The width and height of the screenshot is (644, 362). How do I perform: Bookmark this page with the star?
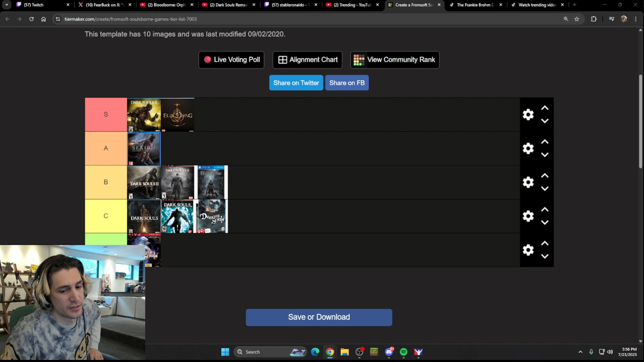pos(577,19)
